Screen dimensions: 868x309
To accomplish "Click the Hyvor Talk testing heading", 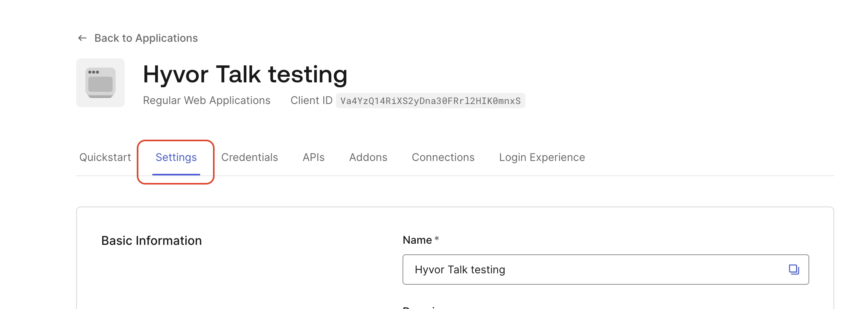I will coord(245,74).
